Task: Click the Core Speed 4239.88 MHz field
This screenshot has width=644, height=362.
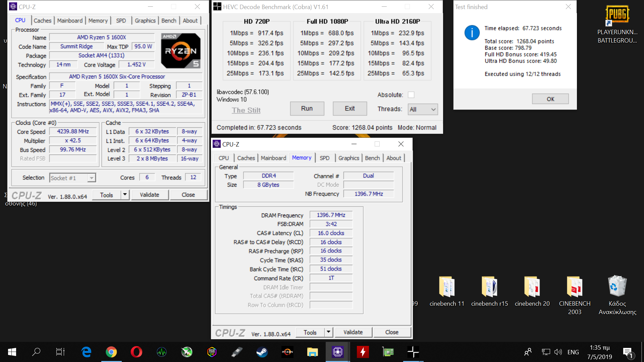Action: 73,131
